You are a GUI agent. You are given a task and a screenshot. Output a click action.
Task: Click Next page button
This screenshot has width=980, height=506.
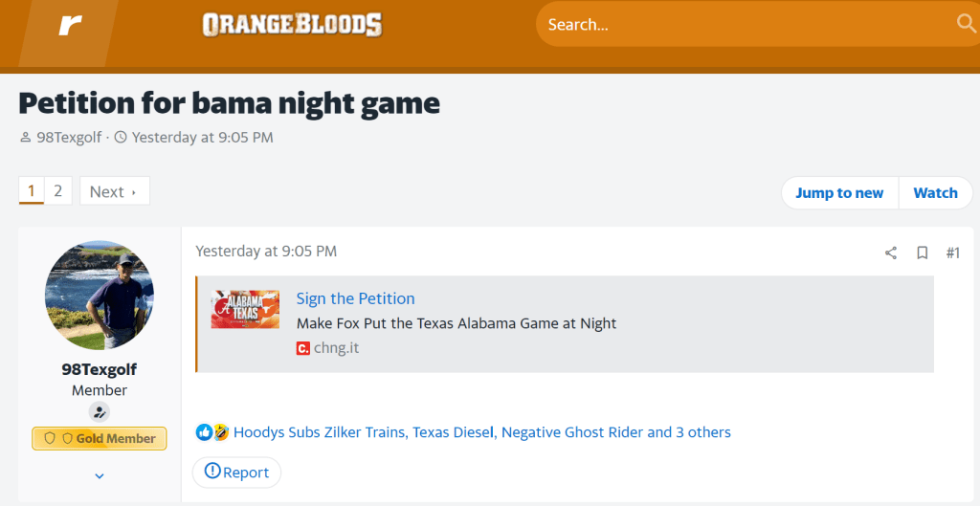tap(114, 191)
